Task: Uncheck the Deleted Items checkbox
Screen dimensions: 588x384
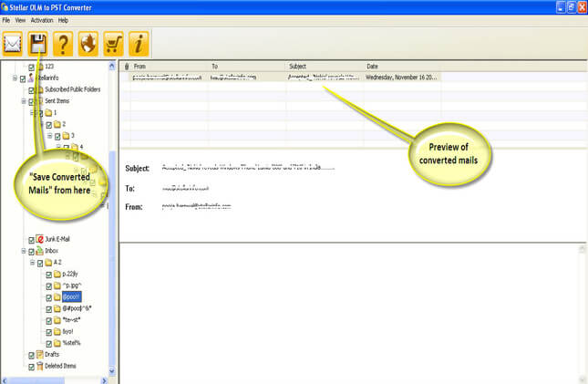Action: [32, 367]
